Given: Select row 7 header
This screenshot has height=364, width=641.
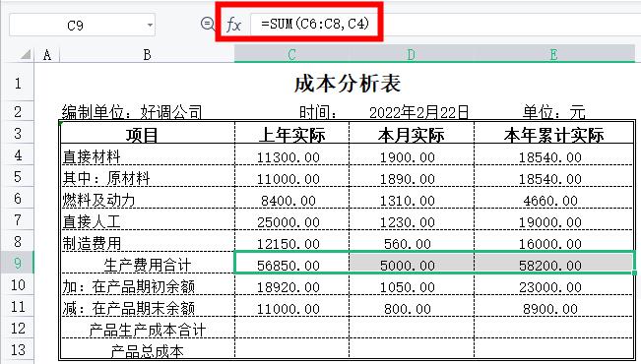Looking at the screenshot, I should pyautogui.click(x=17, y=219).
